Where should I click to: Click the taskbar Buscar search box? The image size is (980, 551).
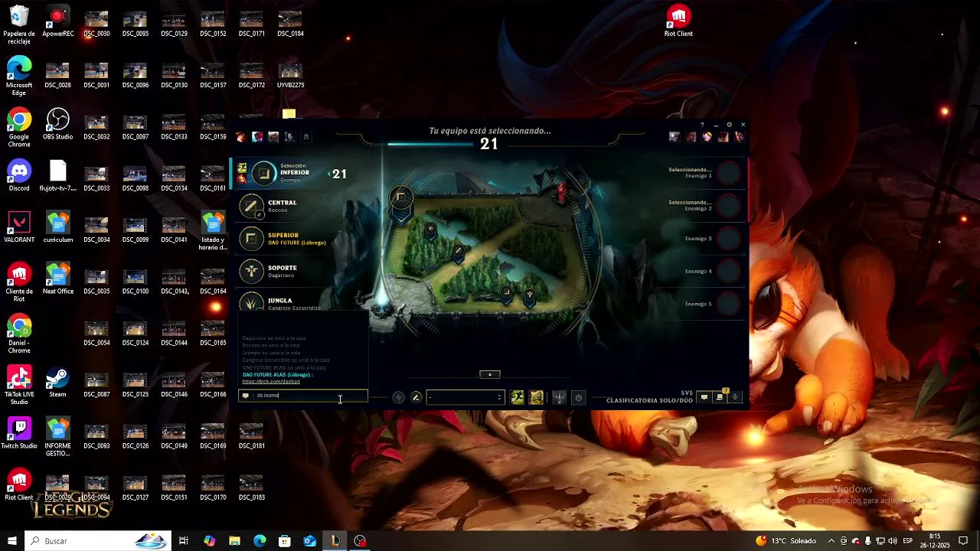click(98, 541)
